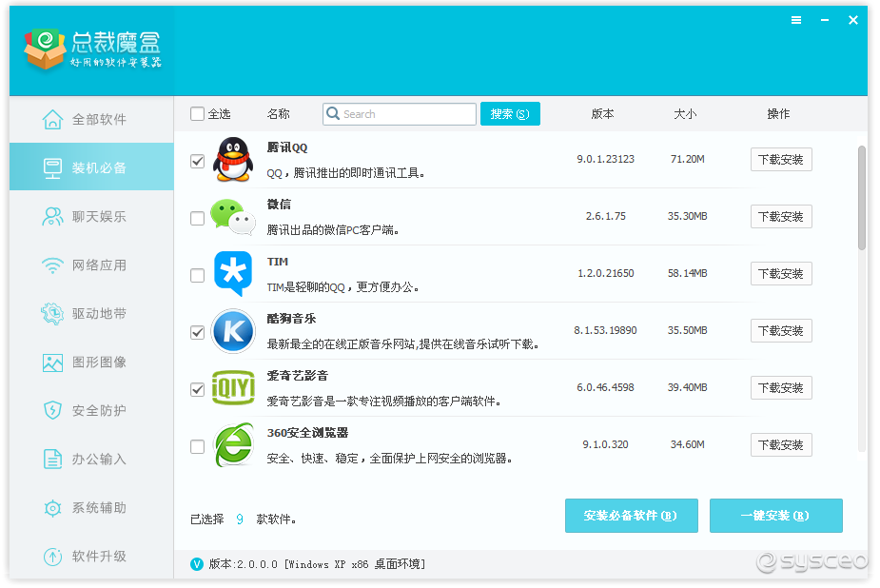Viewport: 880px width, 588px height.
Task: Click the 大小 column header
Action: pyautogui.click(x=685, y=114)
